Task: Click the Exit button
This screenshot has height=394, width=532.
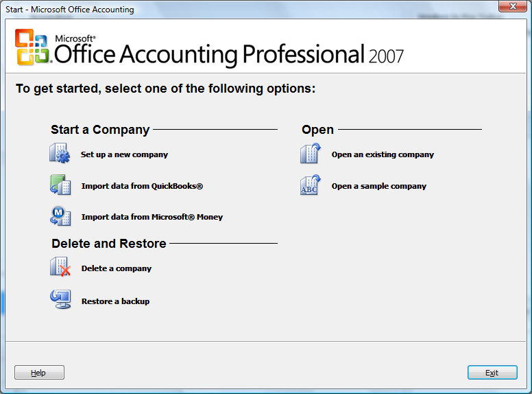Action: [x=492, y=373]
